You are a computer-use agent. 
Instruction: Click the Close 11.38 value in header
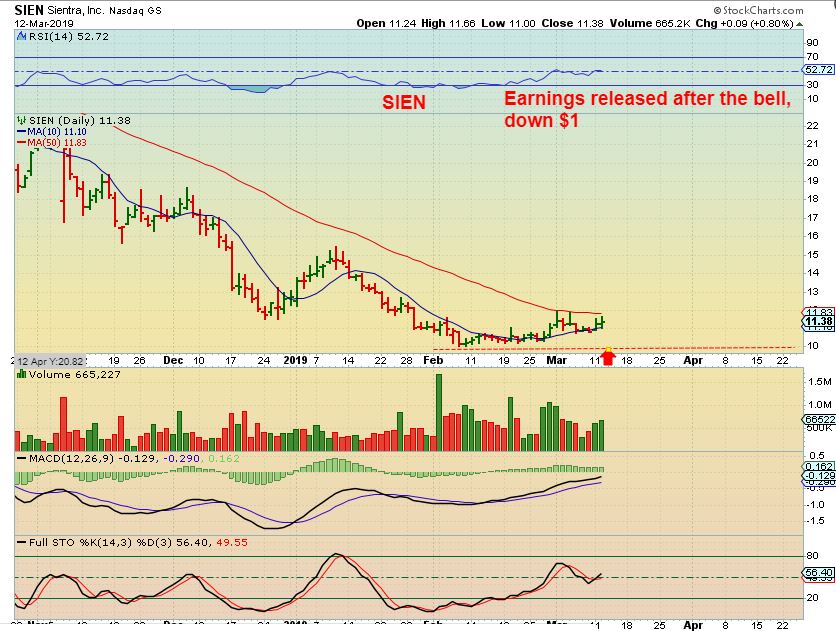click(x=572, y=23)
